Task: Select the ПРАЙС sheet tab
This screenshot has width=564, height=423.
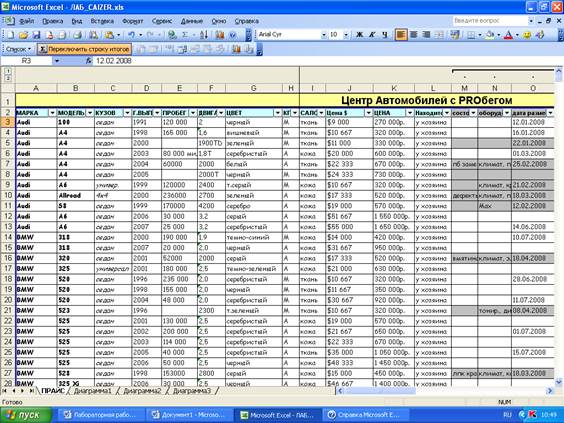Action: [53, 391]
